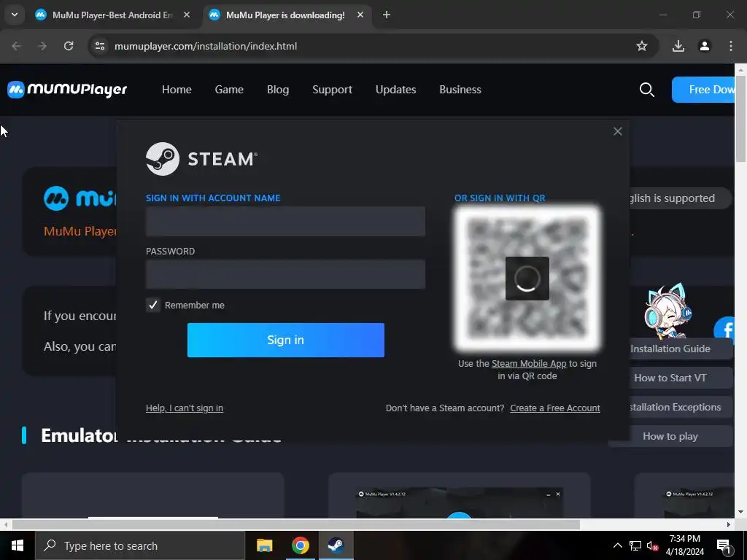Open Chrome from the taskbar
Screen dimensions: 747x560
[300, 545]
